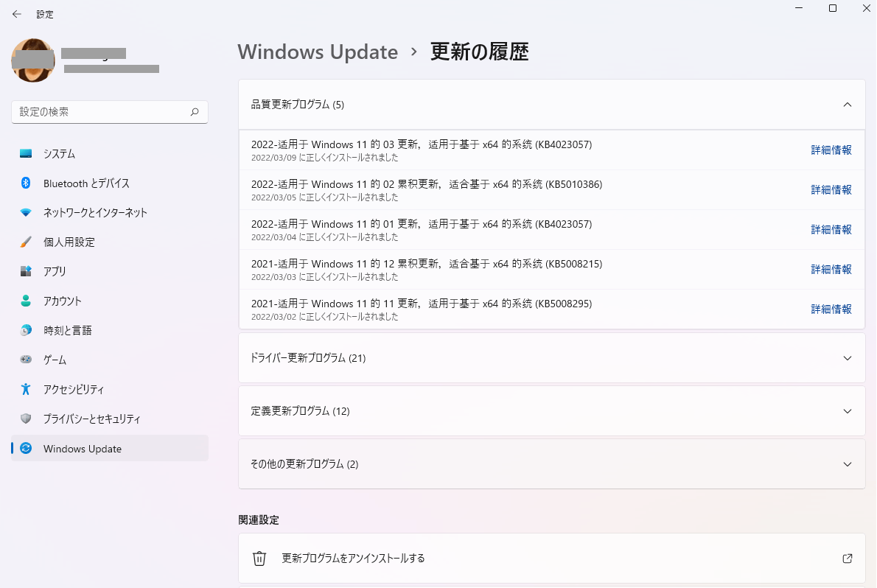Open 詳細情報 for the 2022/03/04 KB4023057 update
Screen dimensions: 877x588
831,229
